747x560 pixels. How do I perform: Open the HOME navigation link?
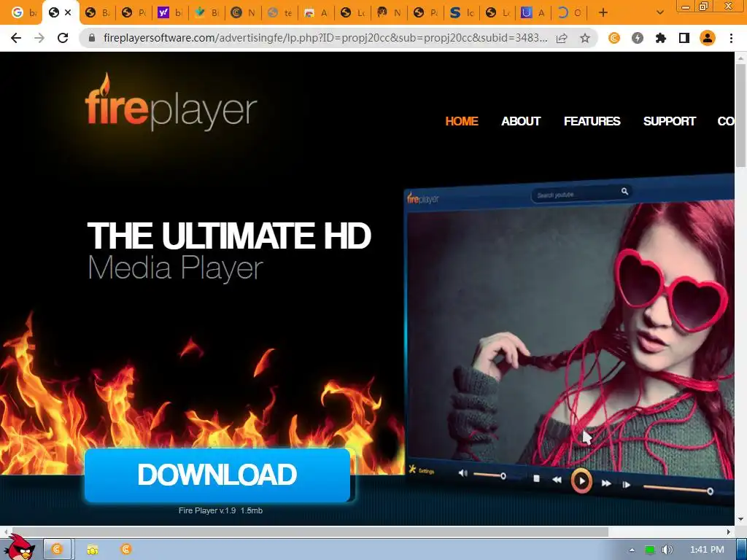(x=462, y=122)
